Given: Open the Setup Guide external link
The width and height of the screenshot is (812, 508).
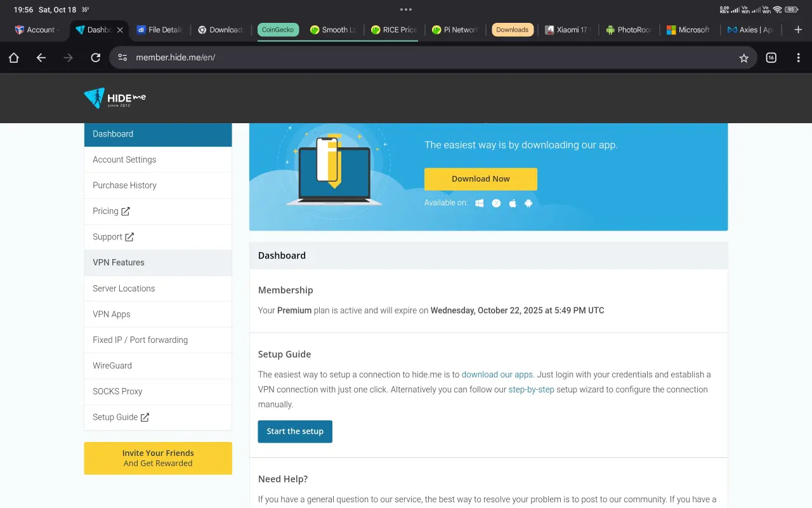Looking at the screenshot, I should [x=158, y=417].
